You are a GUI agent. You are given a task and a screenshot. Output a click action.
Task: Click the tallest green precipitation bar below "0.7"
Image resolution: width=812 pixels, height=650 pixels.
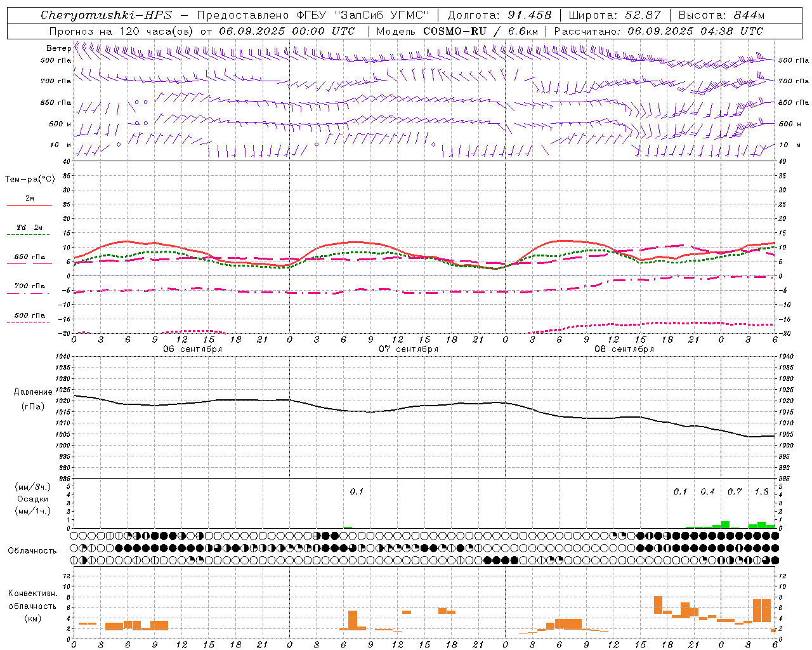725,525
